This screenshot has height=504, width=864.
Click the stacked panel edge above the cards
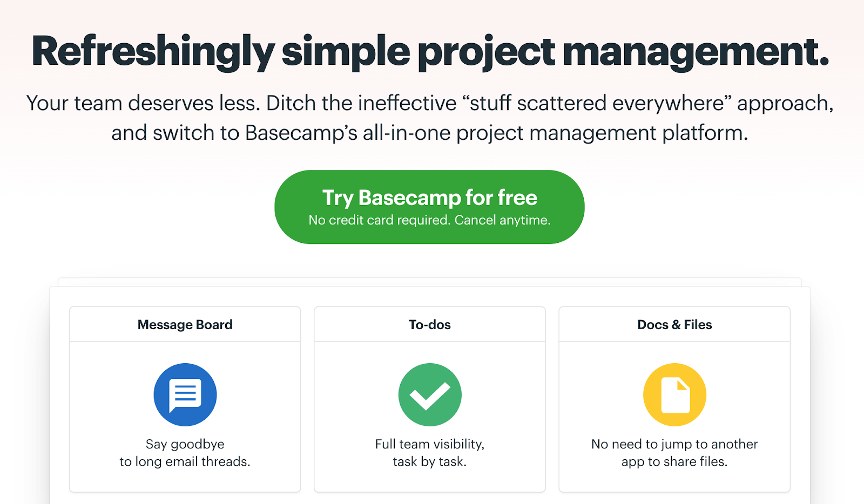(x=430, y=282)
